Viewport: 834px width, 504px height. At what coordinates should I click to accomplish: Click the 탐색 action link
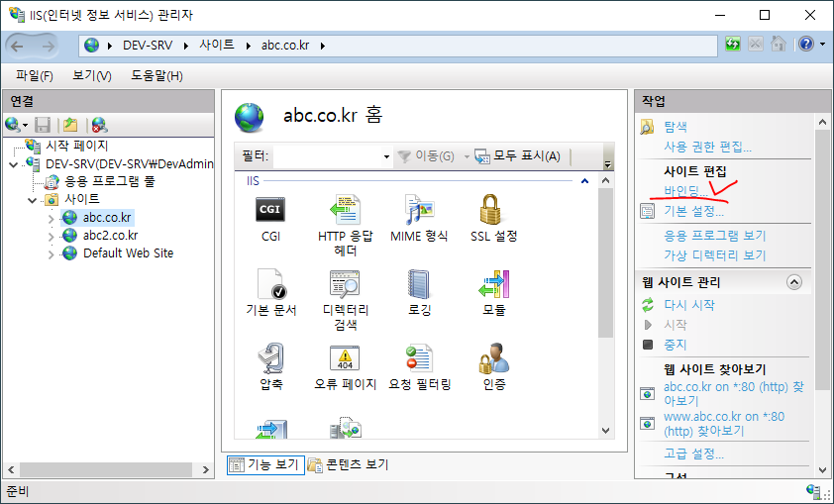(676, 127)
